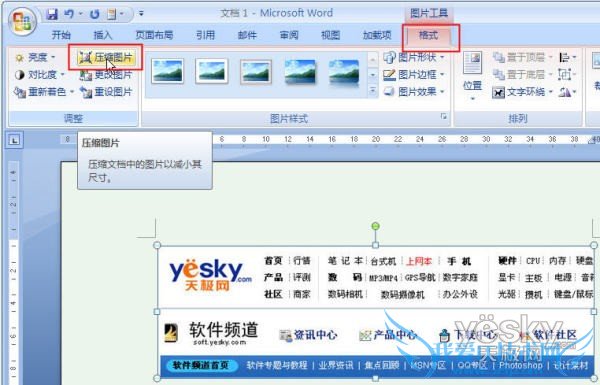Save the document from quick access toolbar
The width and height of the screenshot is (600, 385).
pyautogui.click(x=52, y=14)
